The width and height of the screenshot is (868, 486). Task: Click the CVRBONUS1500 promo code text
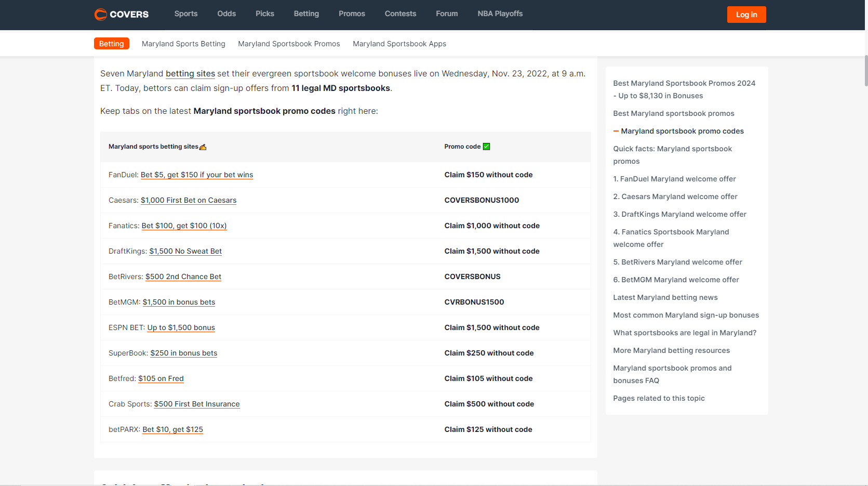(x=474, y=302)
